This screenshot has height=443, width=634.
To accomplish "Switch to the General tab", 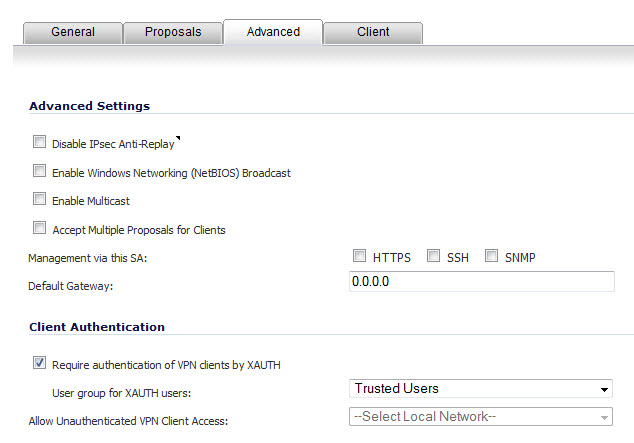I will [x=73, y=32].
